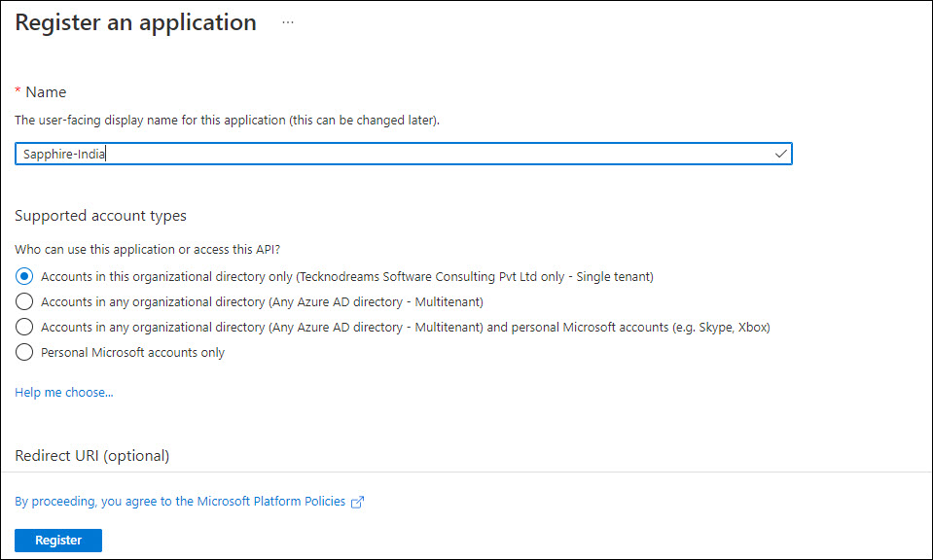Click into the Sapphire-India name input field

pos(389,154)
